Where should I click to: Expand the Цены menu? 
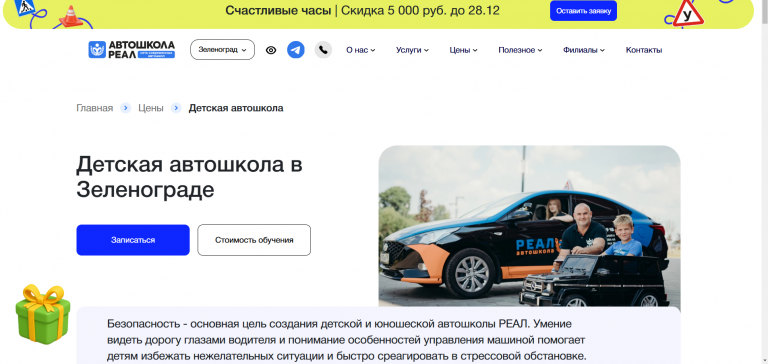click(x=463, y=50)
